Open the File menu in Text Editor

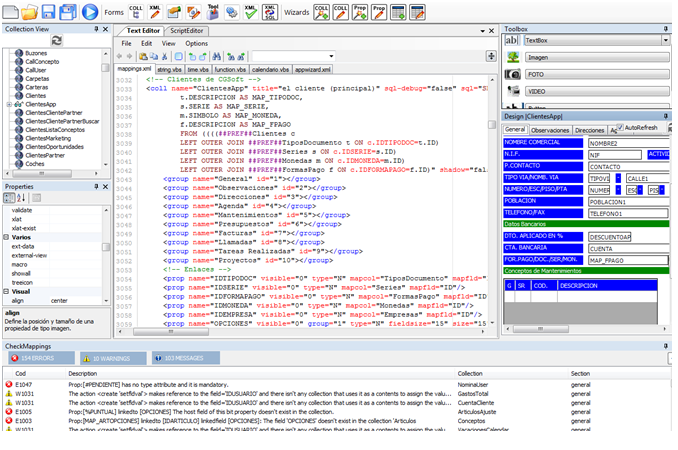(x=127, y=44)
